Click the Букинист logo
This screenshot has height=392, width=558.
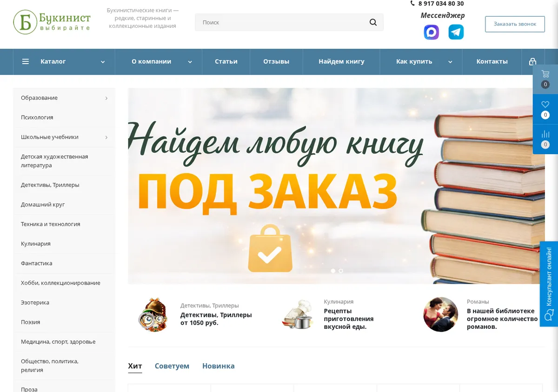pos(52,22)
